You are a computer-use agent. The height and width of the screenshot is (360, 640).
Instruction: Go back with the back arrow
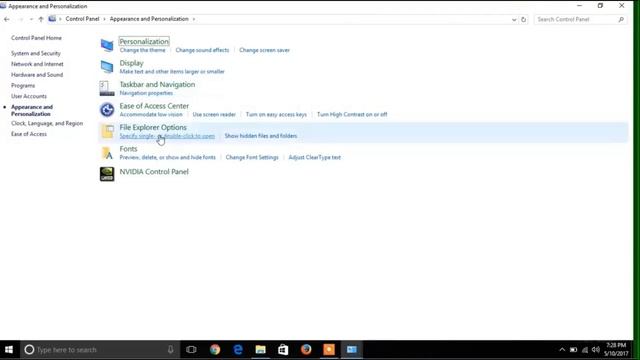point(7,19)
